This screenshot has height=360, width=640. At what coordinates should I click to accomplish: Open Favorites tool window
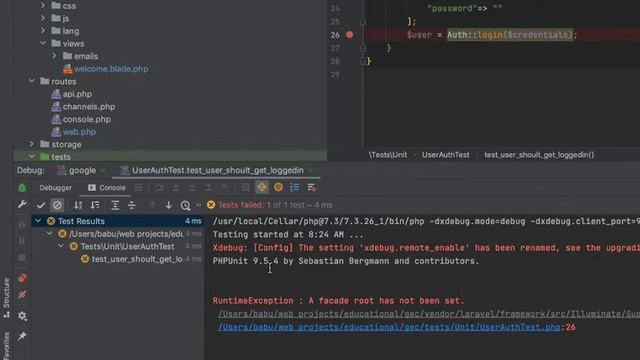[7, 346]
